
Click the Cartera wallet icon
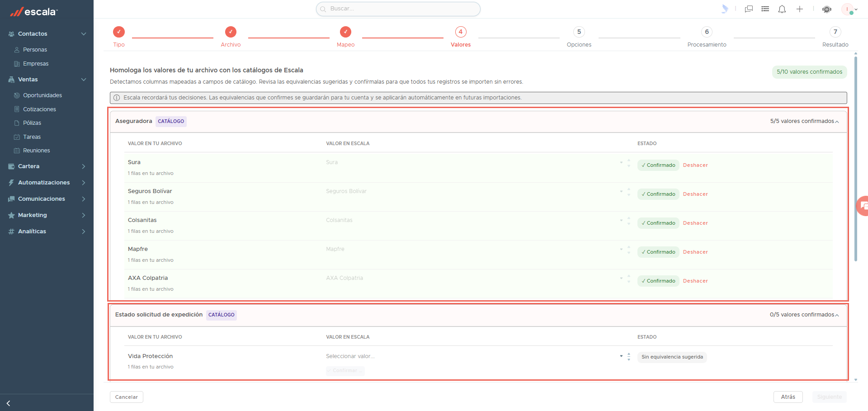[11, 166]
